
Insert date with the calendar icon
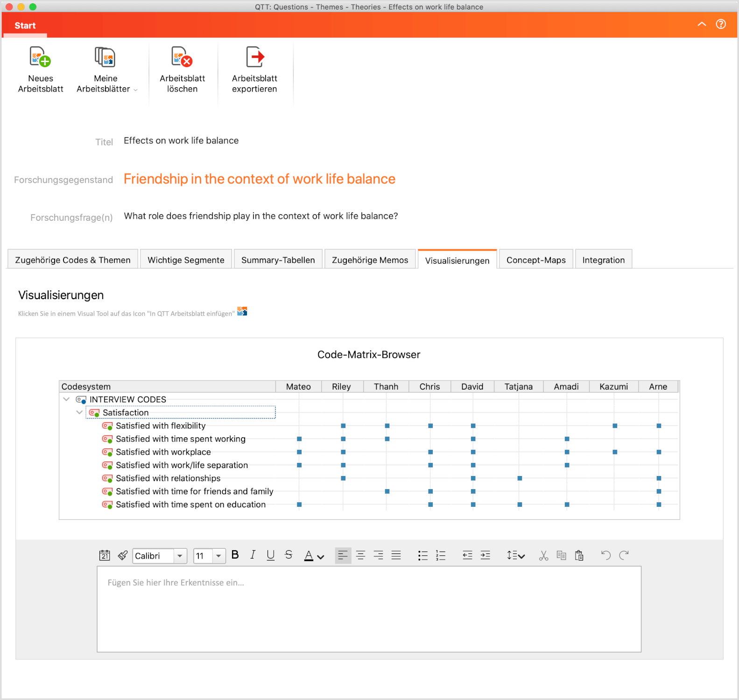click(105, 555)
